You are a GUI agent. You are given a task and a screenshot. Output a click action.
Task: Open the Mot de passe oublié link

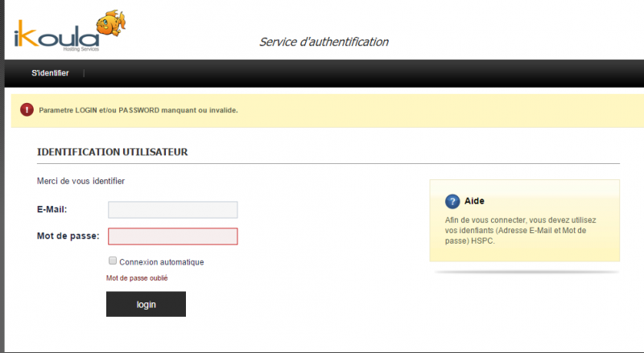pos(137,278)
